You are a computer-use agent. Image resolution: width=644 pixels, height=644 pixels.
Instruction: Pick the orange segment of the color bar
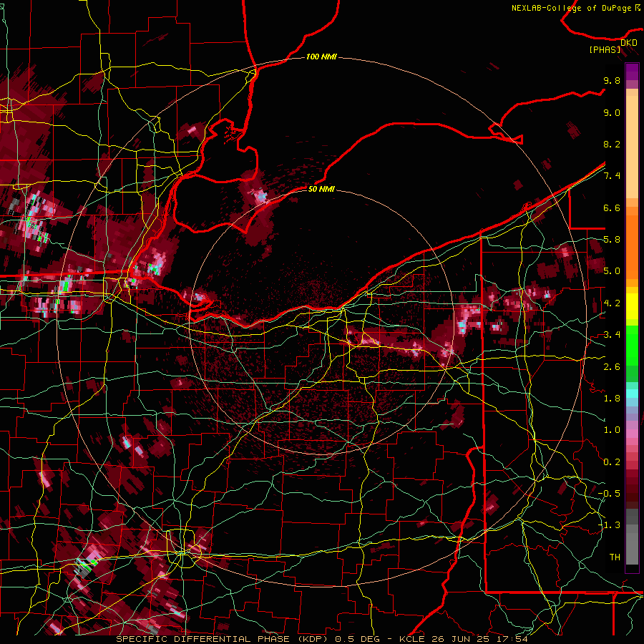click(632, 246)
